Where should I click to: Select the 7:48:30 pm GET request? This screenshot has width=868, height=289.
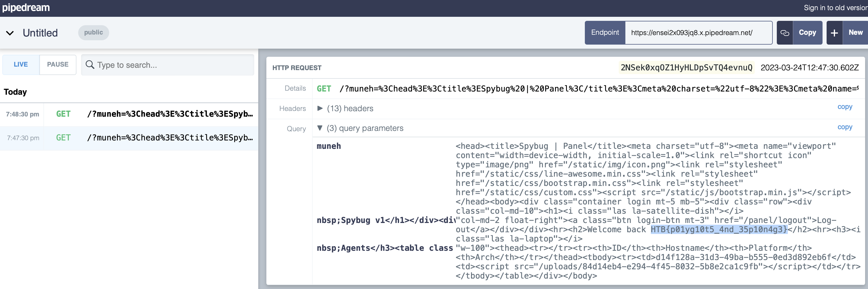pyautogui.click(x=129, y=114)
